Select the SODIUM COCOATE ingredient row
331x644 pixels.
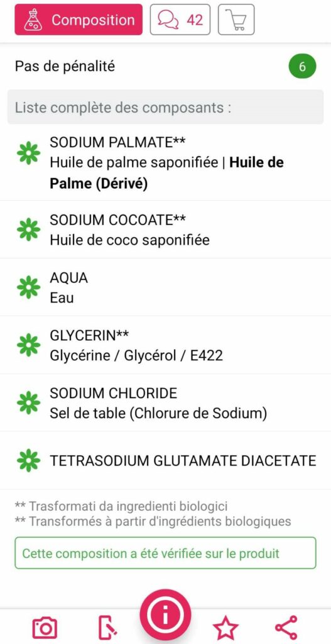[165, 230]
